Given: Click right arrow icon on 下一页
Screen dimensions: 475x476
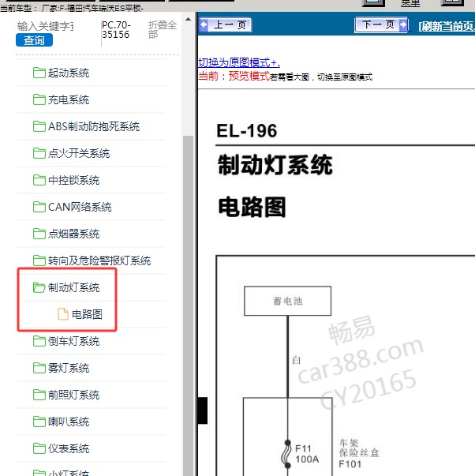Looking at the screenshot, I should [403, 24].
